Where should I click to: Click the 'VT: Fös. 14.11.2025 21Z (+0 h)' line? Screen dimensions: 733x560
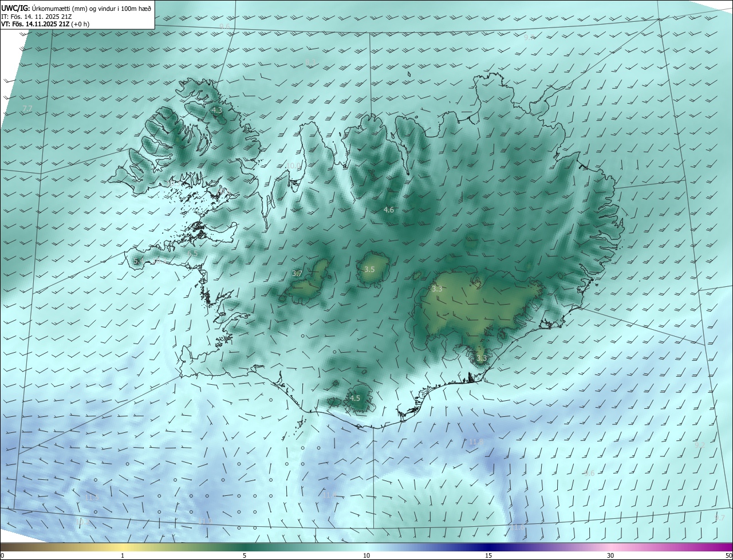45,24
